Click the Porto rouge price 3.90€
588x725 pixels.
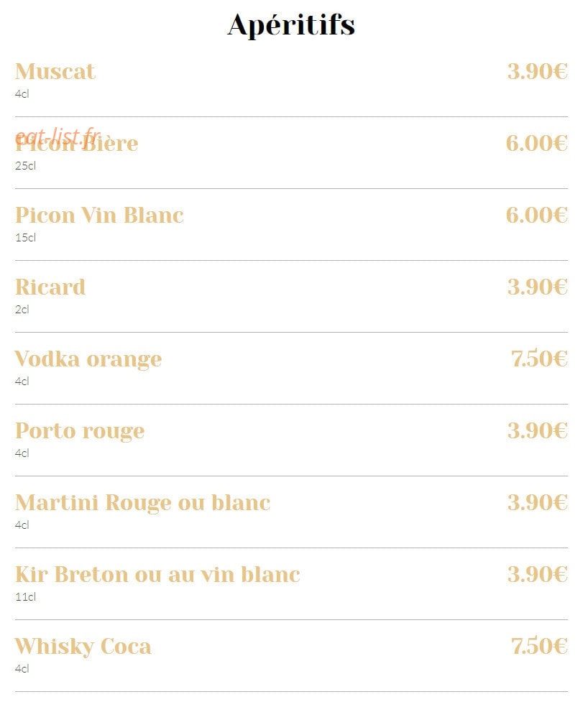tap(537, 431)
